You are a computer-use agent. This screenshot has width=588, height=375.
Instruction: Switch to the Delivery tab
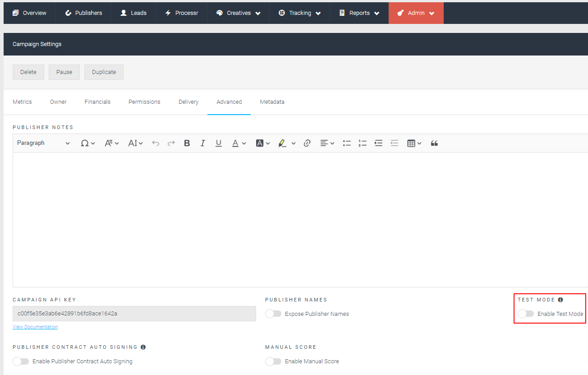pyautogui.click(x=188, y=102)
